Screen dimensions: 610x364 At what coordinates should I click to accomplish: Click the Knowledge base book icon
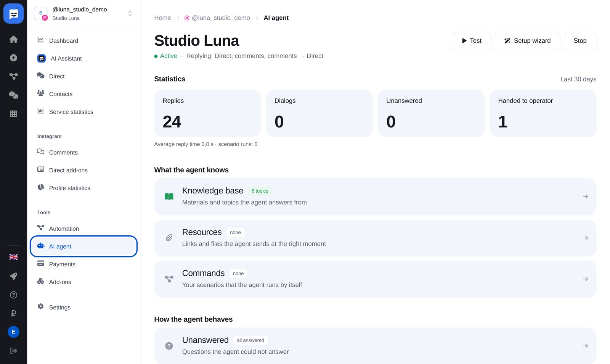click(x=169, y=196)
